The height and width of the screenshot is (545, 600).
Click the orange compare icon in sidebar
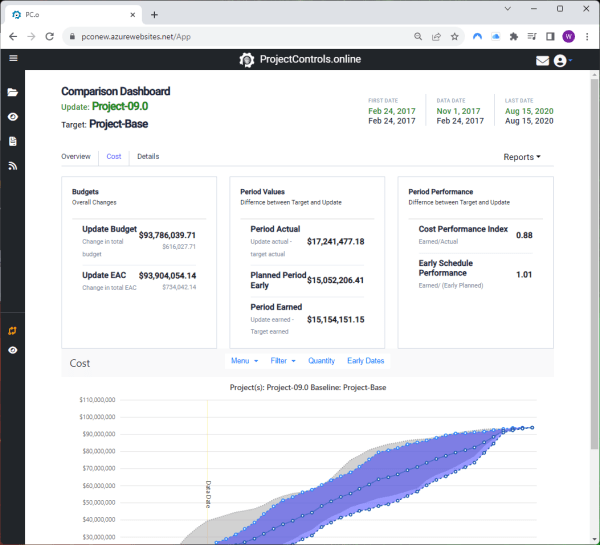(13, 331)
